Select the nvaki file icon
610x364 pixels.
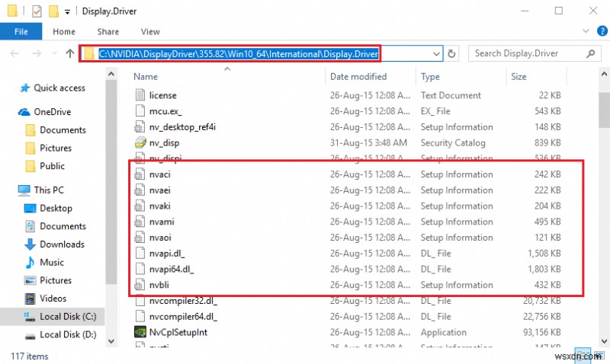click(x=140, y=206)
